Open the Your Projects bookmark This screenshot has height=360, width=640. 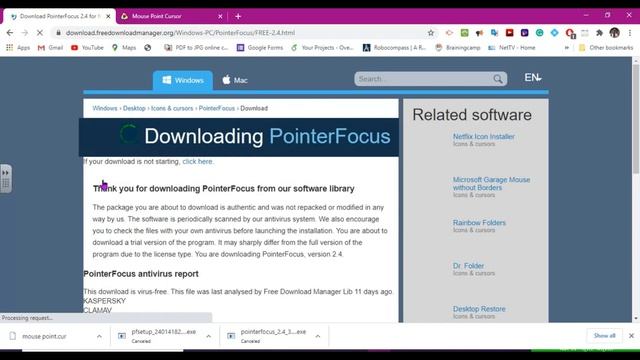[322, 48]
